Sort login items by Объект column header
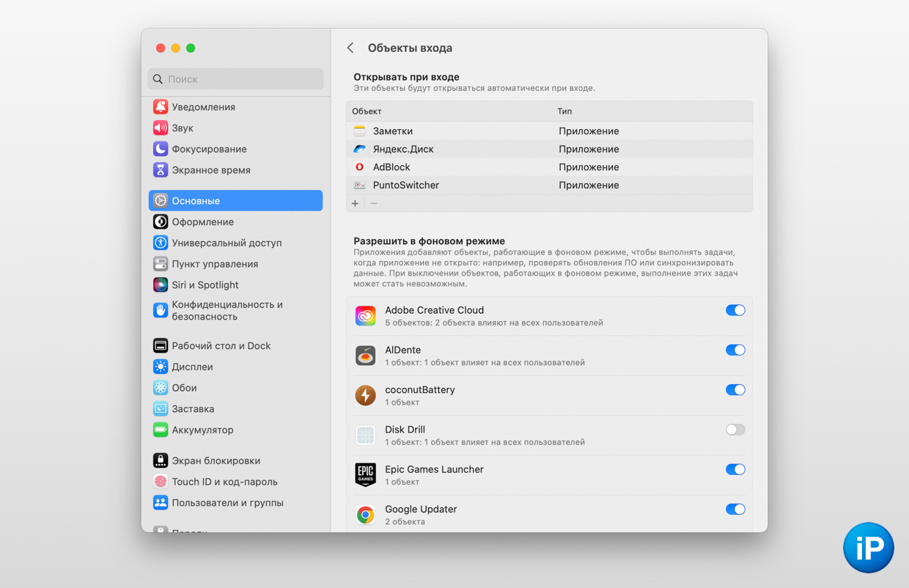Viewport: 909px width, 588px height. [x=367, y=111]
